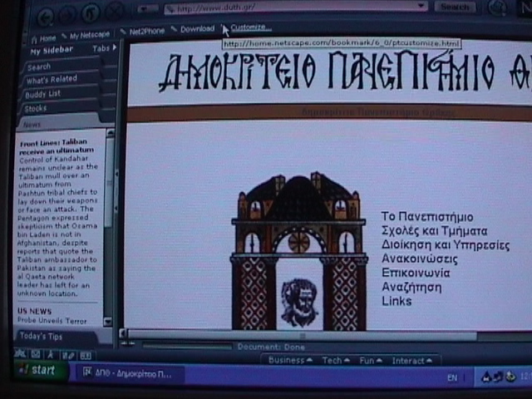The image size is (532, 399).
Task: Click the My Sidebar header label
Action: pos(52,50)
